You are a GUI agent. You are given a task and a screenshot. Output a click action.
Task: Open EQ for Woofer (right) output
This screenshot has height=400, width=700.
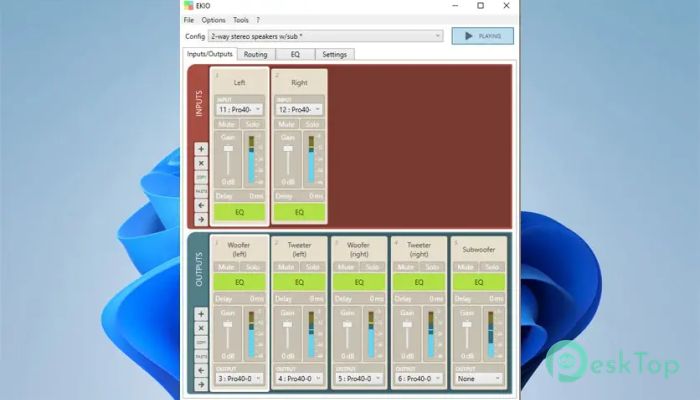point(359,282)
